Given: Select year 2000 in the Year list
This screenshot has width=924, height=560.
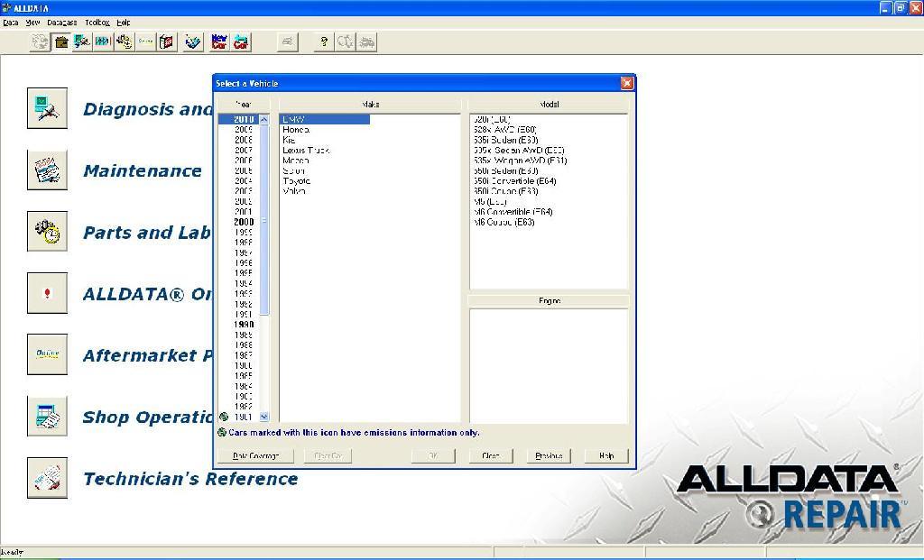Looking at the screenshot, I should point(244,222).
